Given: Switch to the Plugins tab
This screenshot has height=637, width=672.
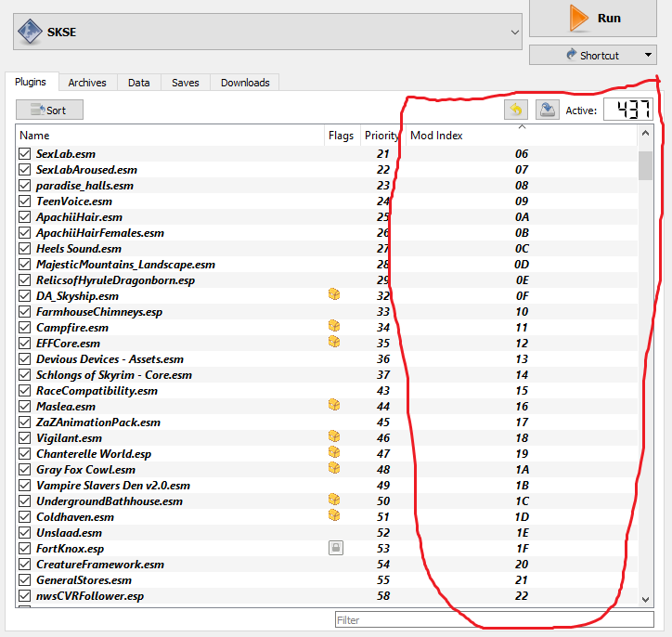Looking at the screenshot, I should [x=31, y=82].
